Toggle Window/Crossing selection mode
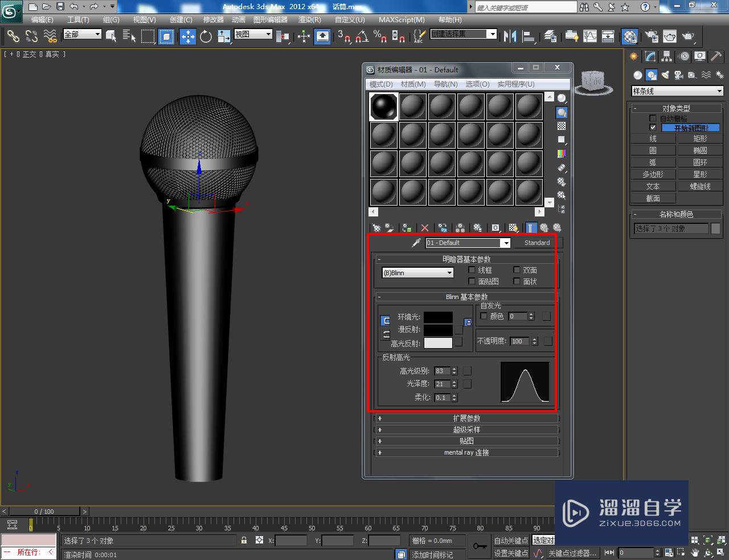Viewport: 729px width, 560px height. (166, 36)
